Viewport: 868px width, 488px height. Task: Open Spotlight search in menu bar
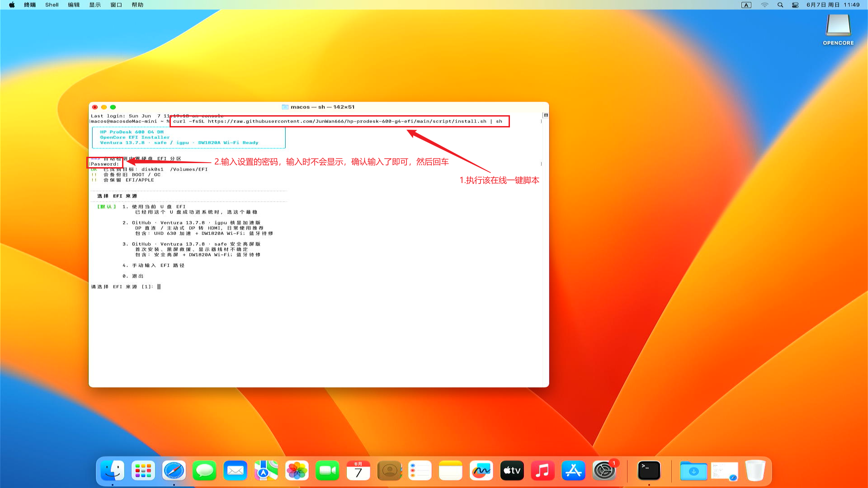pos(780,5)
